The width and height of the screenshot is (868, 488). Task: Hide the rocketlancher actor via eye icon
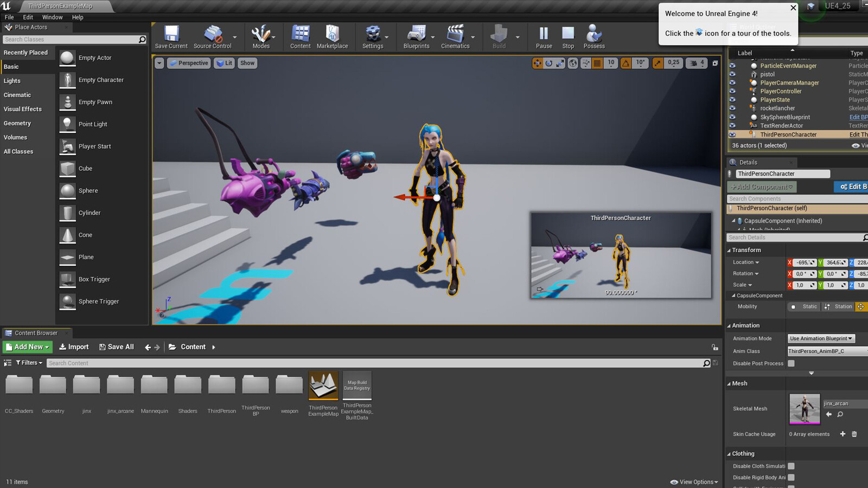(x=732, y=108)
